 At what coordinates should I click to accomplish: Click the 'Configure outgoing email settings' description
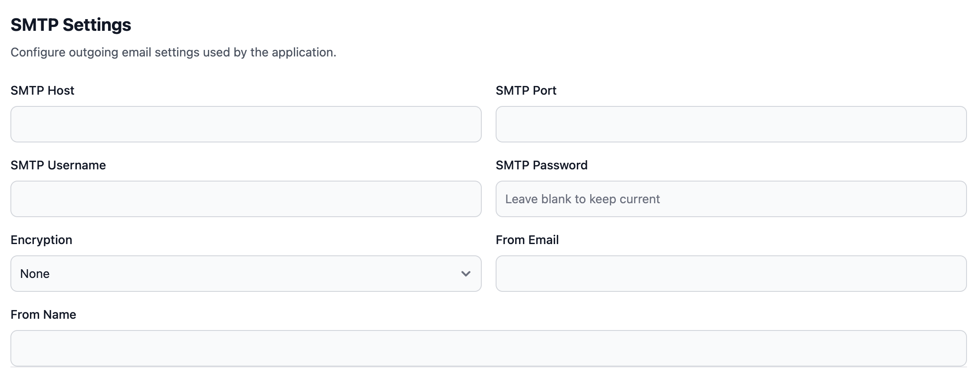pyautogui.click(x=173, y=52)
